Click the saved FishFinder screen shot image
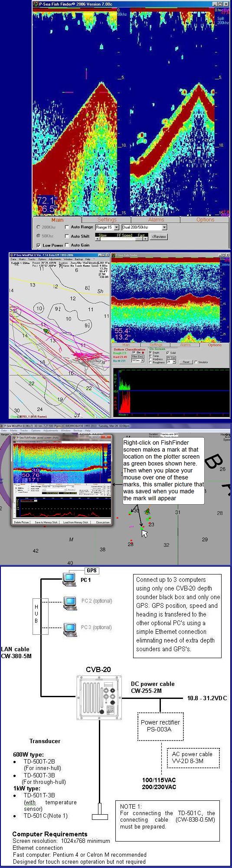232x868 pixels. (x=62, y=480)
